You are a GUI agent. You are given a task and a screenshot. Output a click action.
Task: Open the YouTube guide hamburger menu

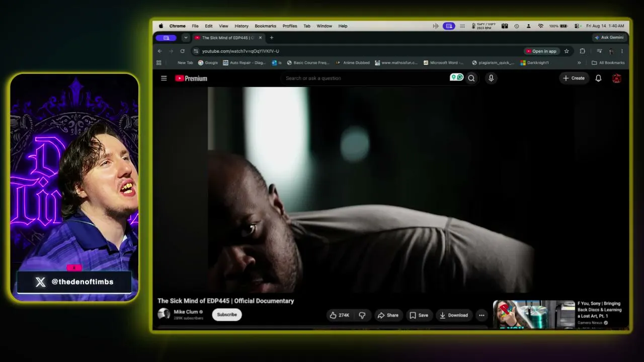coord(164,78)
